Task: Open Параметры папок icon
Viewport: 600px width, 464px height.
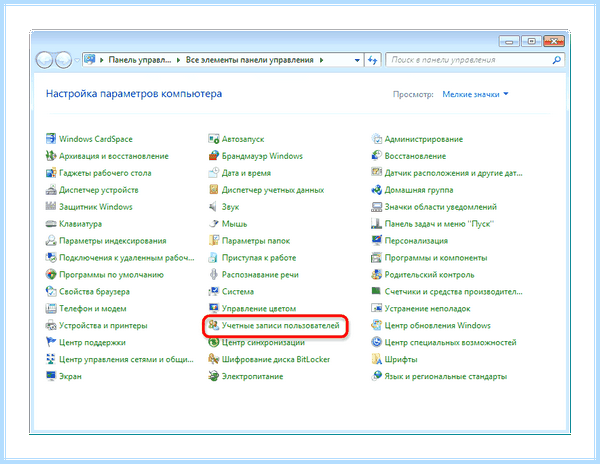Action: pyautogui.click(x=214, y=240)
